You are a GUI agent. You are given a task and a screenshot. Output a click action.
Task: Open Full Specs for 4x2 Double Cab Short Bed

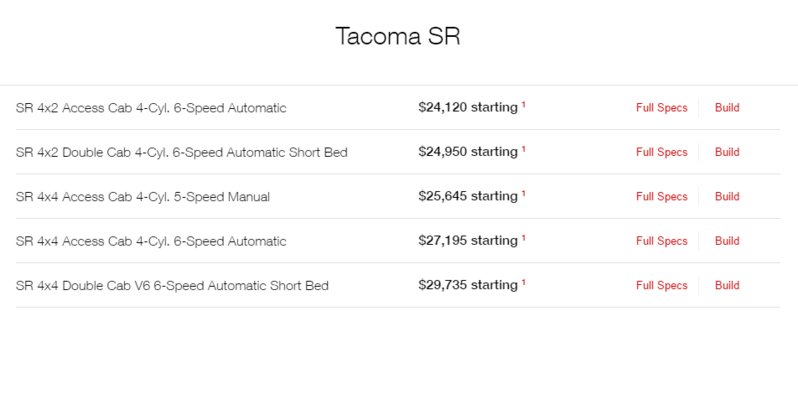[x=661, y=152]
